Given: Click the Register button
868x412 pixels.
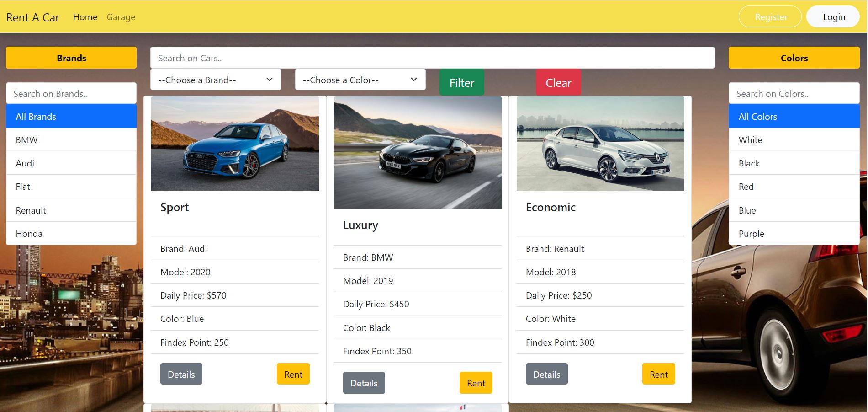Looking at the screenshot, I should 770,17.
